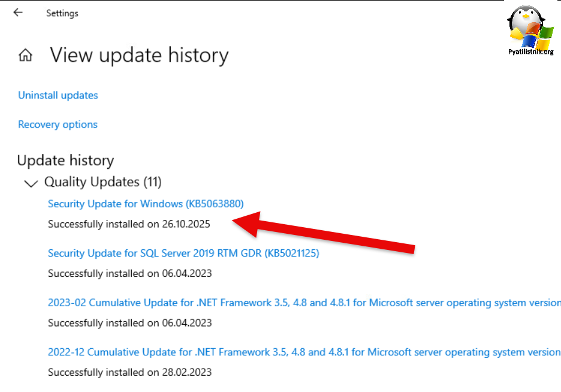This screenshot has width=561, height=392.
Task: Open the 2022-12 Cumulative Update for .NET Framework
Action: point(304,352)
